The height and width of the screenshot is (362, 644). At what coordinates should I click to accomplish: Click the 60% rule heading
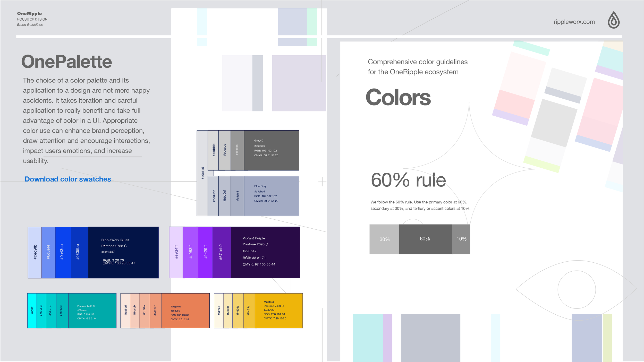[x=408, y=180]
